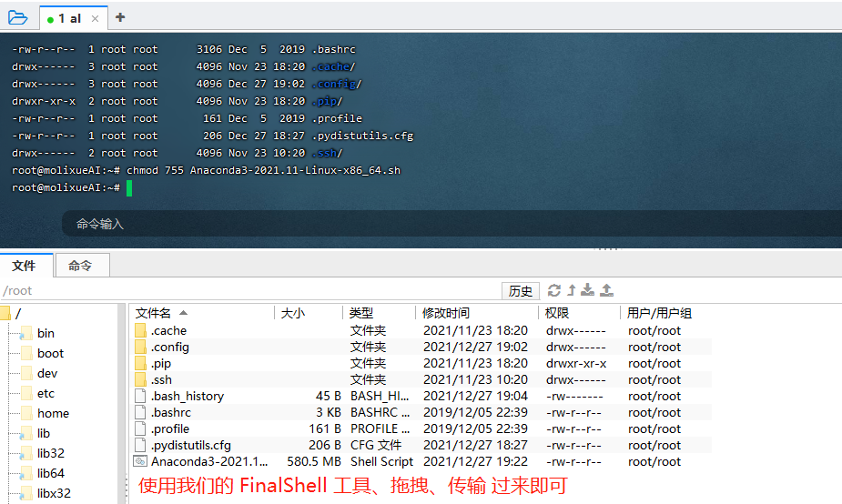Click '.ssh/' in terminal output

click(x=327, y=153)
